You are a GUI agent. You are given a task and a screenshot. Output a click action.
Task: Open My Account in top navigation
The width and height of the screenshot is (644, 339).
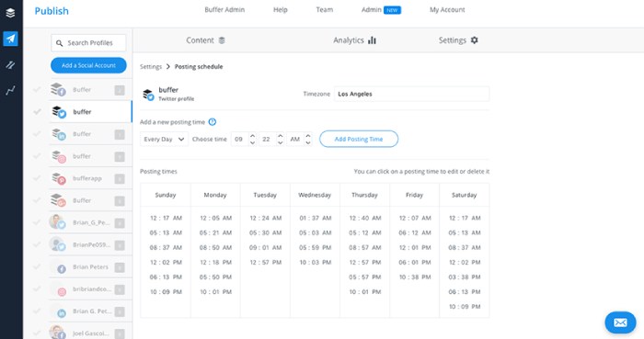tap(447, 10)
